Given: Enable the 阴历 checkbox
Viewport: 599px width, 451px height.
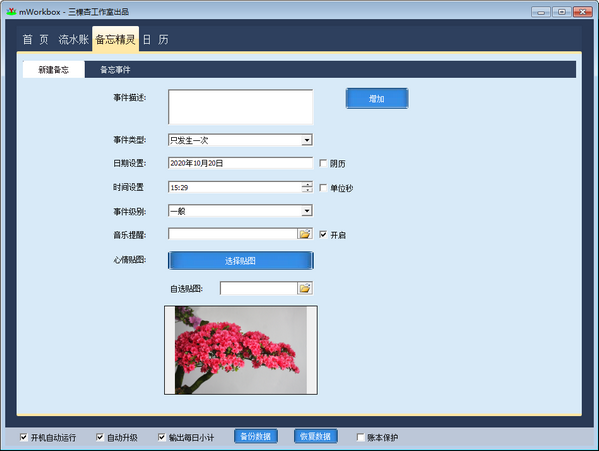Looking at the screenshot, I should click(323, 163).
